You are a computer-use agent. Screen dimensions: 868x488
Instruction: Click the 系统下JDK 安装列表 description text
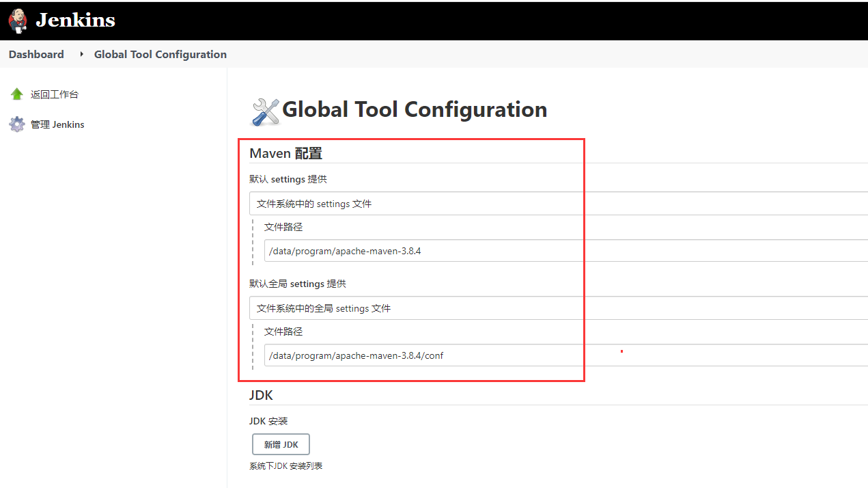(285, 466)
